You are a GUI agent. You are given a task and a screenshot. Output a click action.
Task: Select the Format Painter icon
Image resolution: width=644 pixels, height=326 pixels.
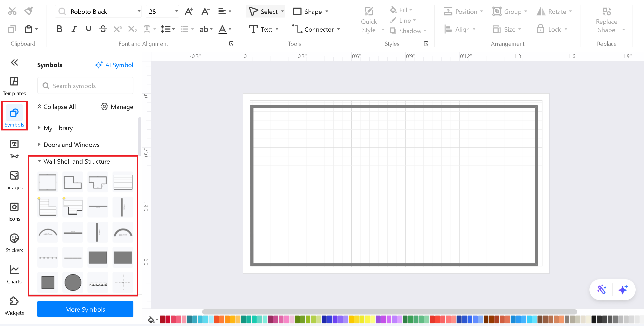point(29,11)
